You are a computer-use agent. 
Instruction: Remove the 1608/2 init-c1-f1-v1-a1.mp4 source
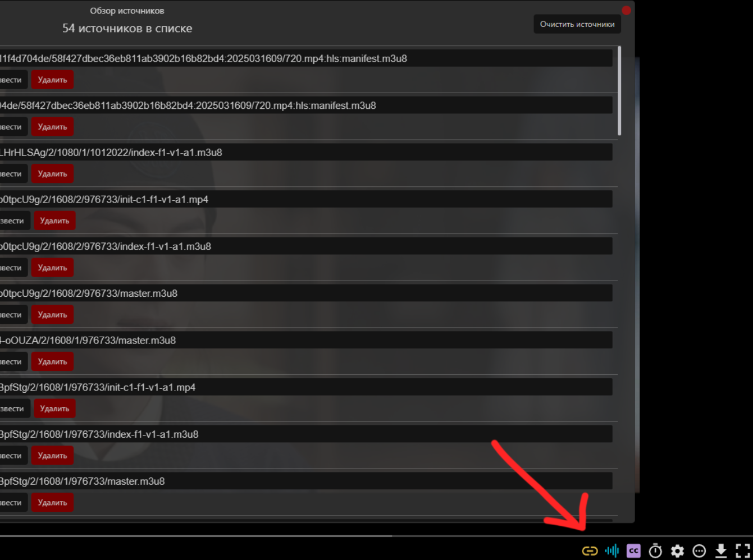tap(54, 221)
